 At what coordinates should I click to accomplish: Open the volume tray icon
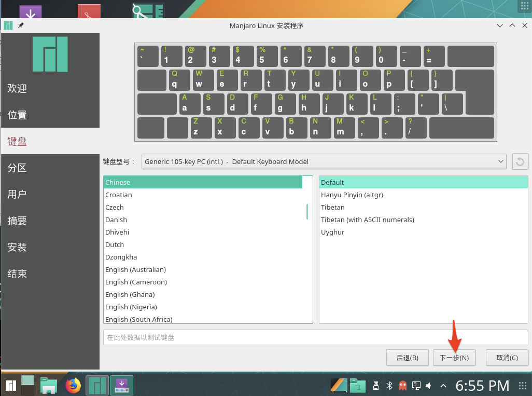tap(428, 386)
